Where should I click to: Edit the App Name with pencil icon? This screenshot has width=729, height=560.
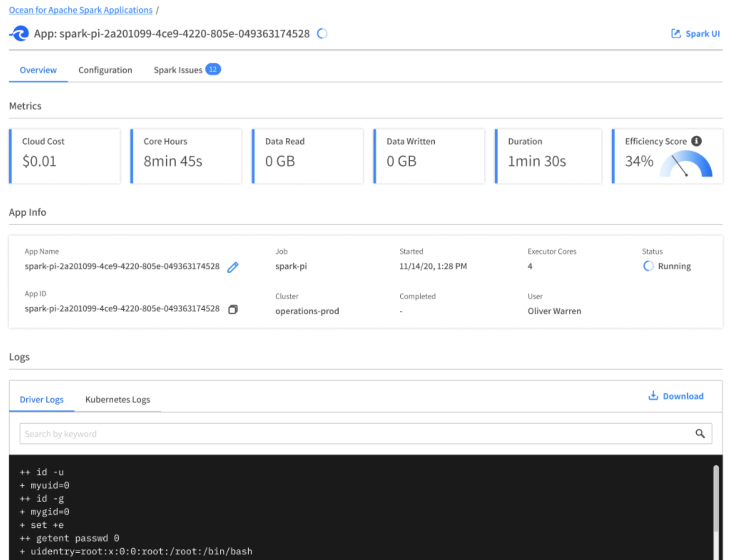(233, 267)
